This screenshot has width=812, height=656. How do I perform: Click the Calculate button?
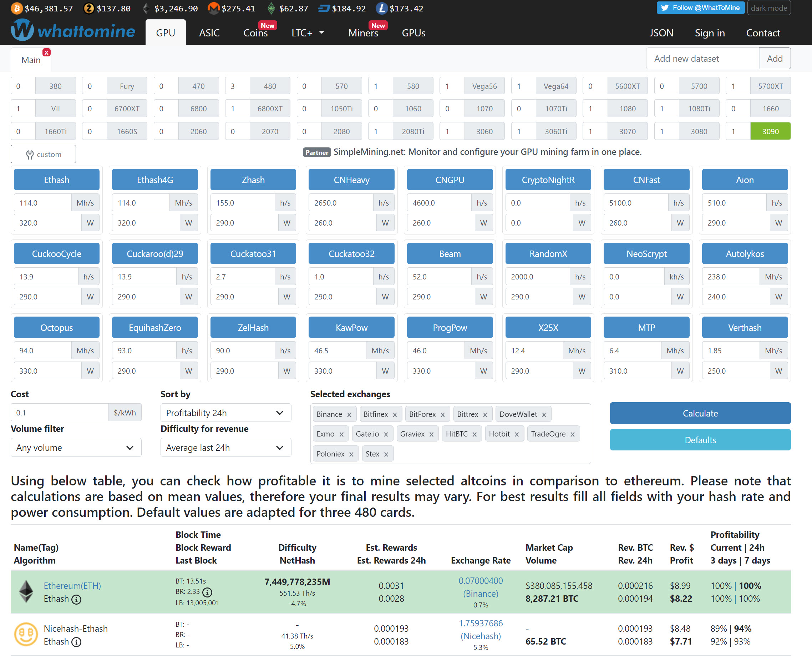[700, 413]
